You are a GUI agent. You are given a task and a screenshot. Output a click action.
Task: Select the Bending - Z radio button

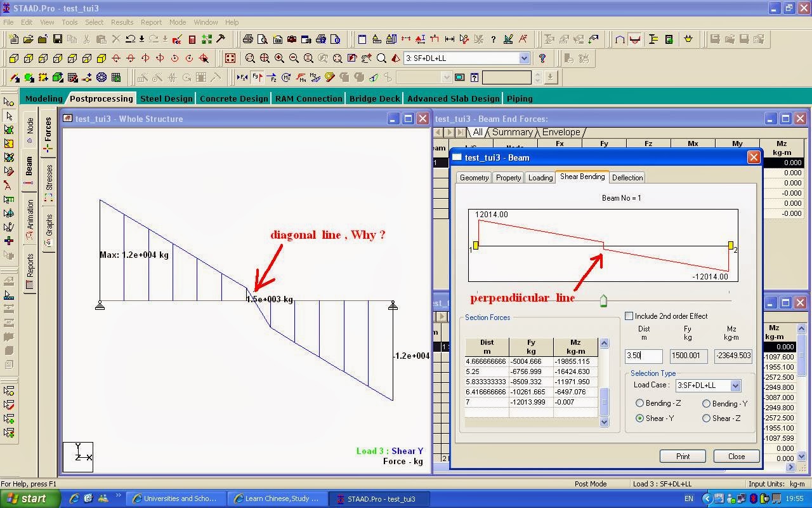click(x=640, y=403)
